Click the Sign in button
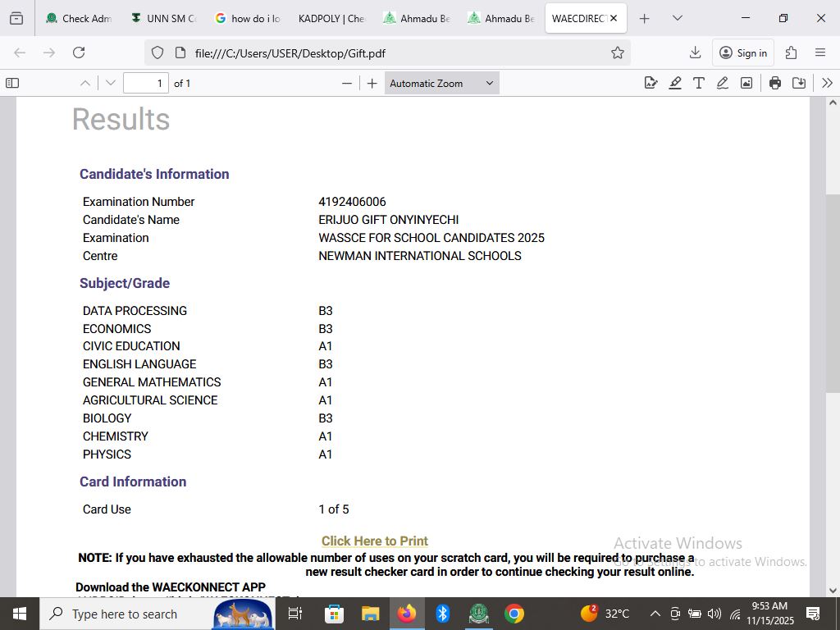The image size is (840, 630). [742, 52]
